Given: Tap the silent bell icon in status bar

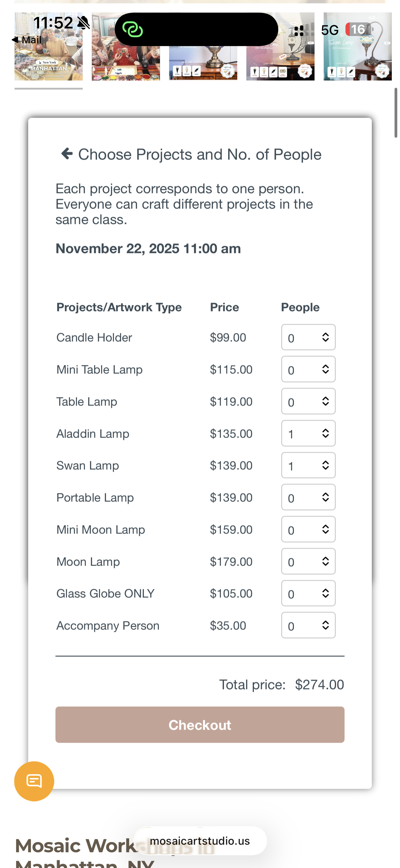Looking at the screenshot, I should click(x=83, y=23).
